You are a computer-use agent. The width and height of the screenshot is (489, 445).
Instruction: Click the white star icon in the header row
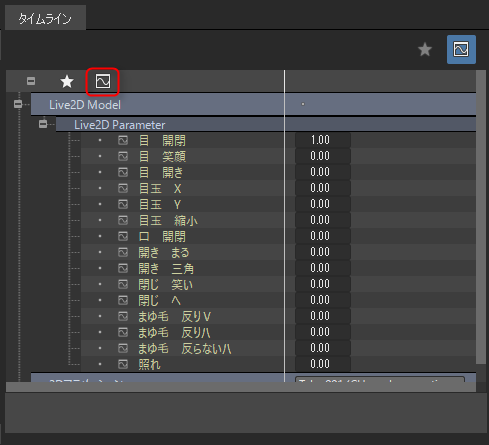click(67, 81)
